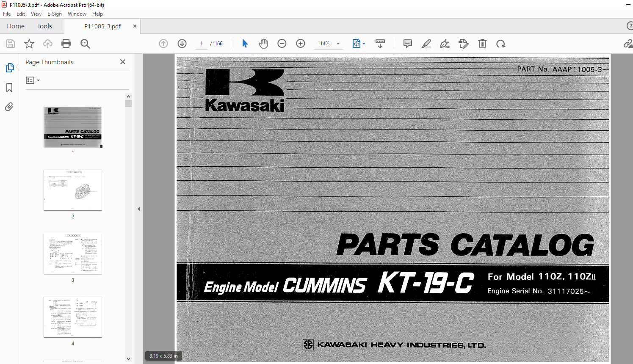Rotate page with circular arrow icon

(x=501, y=44)
